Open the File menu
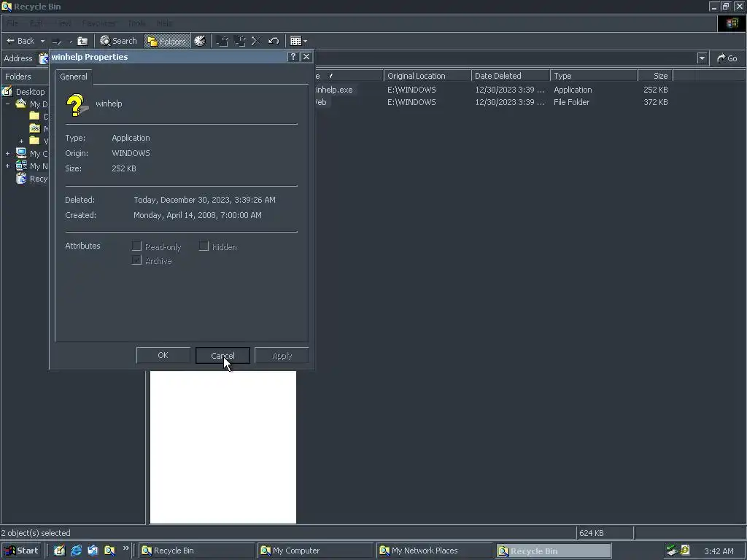Viewport: 747px width, 560px height. point(12,23)
